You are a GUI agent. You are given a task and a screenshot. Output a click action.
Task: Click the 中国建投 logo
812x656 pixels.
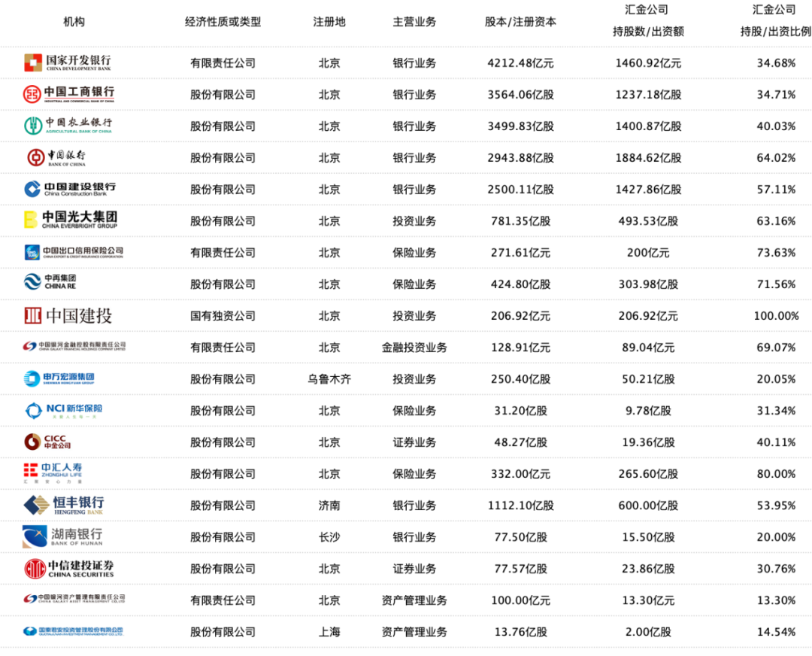point(68,315)
